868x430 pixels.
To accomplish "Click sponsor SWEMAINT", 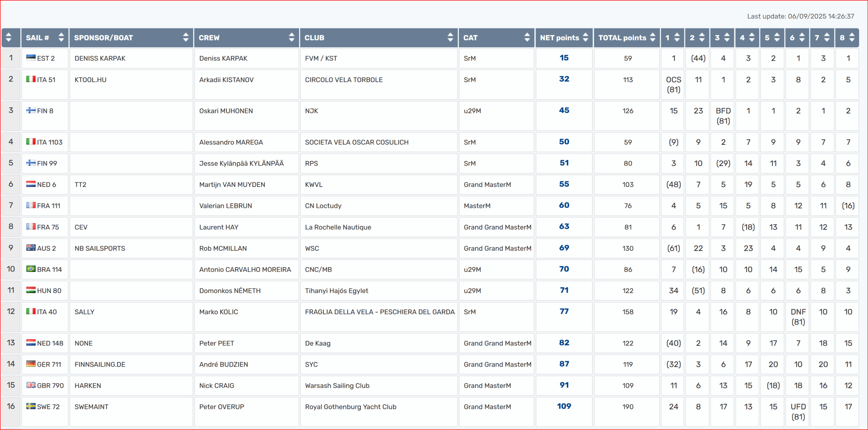I will (x=91, y=407).
